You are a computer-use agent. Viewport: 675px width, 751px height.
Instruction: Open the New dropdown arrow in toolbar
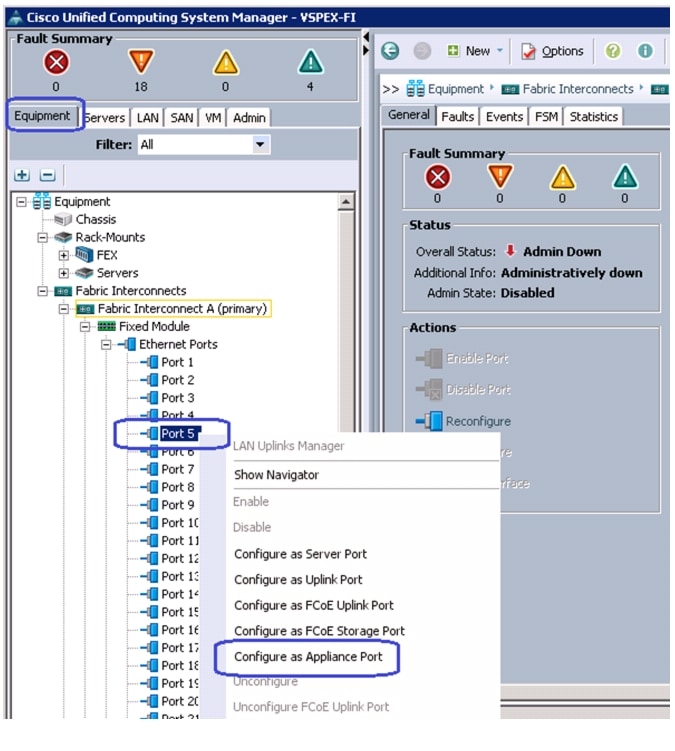500,50
